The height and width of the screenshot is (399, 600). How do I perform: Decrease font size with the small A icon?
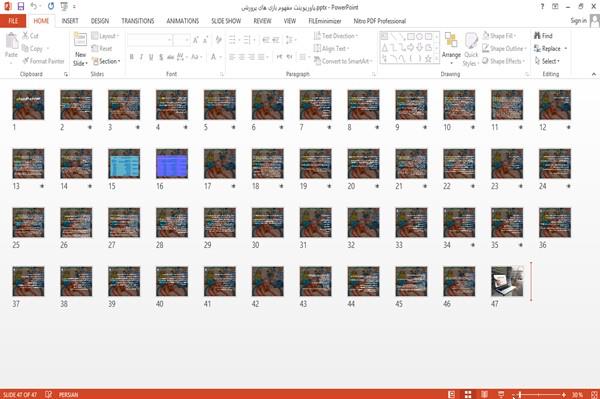pyautogui.click(x=205, y=40)
